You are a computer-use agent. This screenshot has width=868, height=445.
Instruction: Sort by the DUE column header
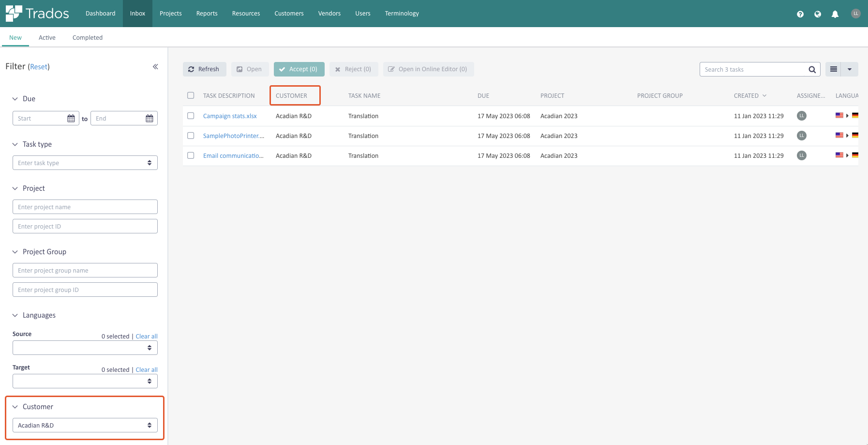click(x=483, y=96)
